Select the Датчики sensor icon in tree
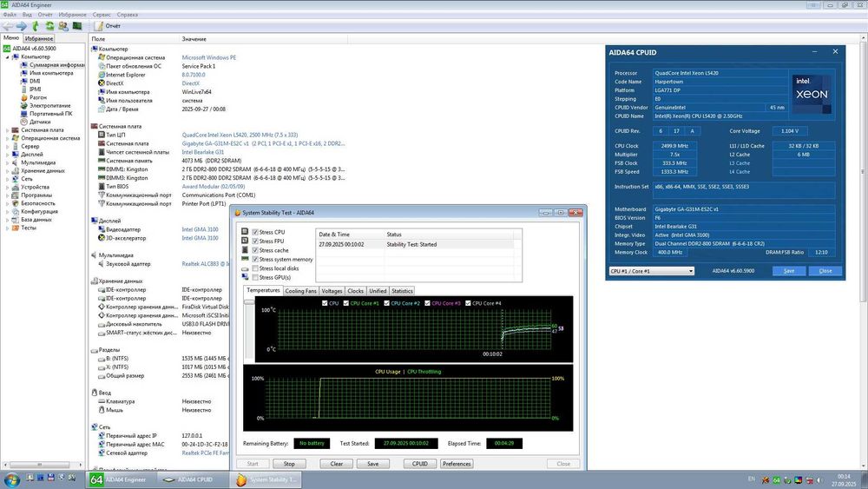Viewport: 868px width, 489px height. click(23, 122)
